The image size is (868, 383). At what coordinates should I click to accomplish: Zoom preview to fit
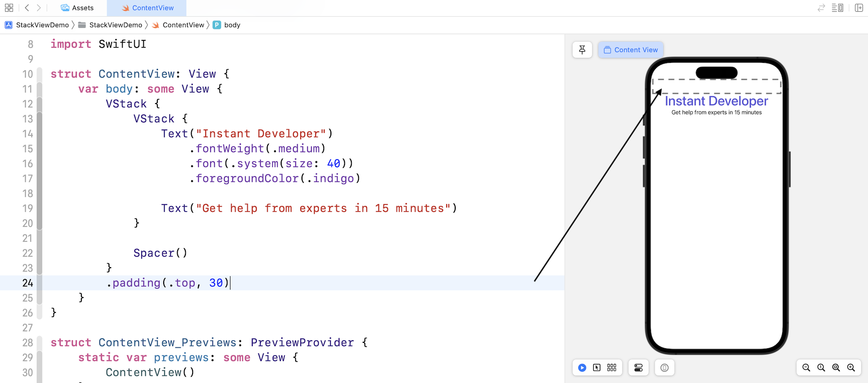click(836, 368)
